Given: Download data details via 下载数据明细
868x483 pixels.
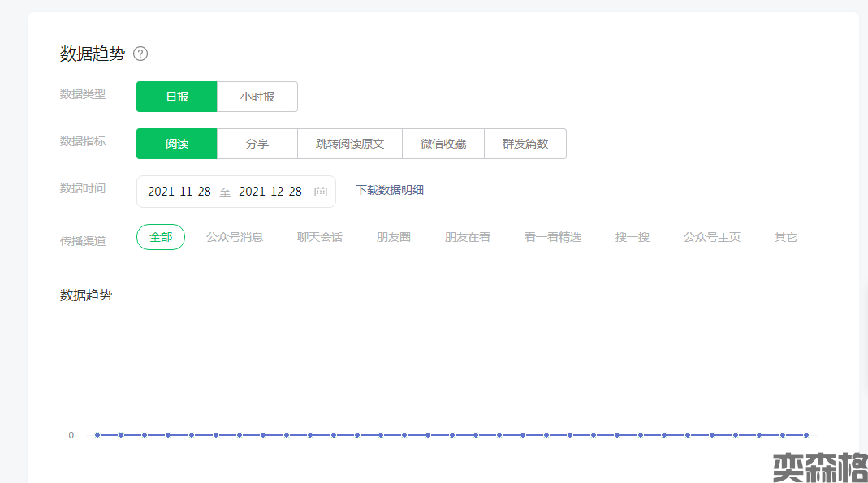Looking at the screenshot, I should 390,190.
